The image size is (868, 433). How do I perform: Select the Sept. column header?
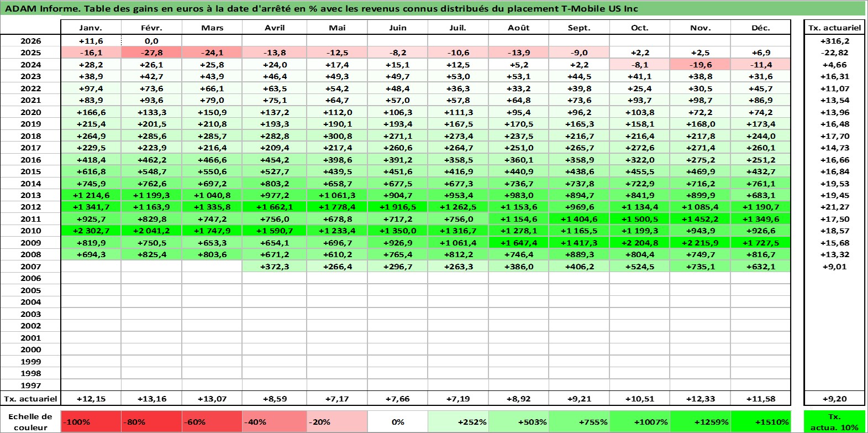(579, 28)
